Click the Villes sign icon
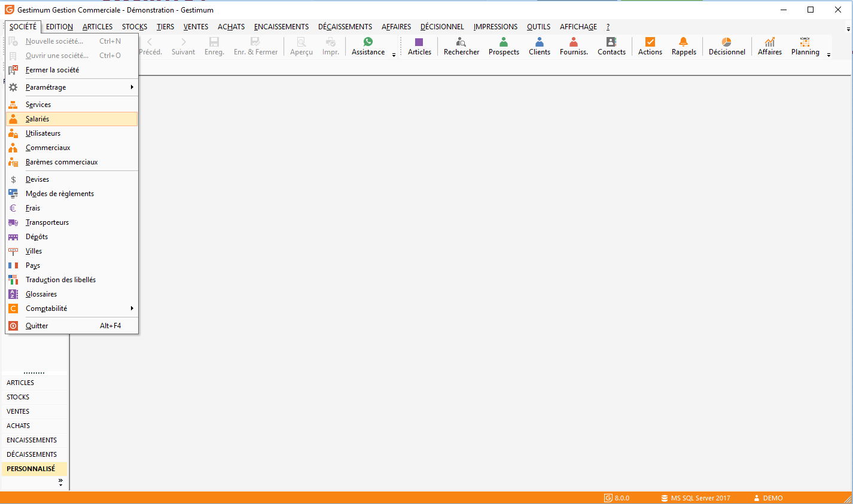The image size is (853, 504). point(13,251)
